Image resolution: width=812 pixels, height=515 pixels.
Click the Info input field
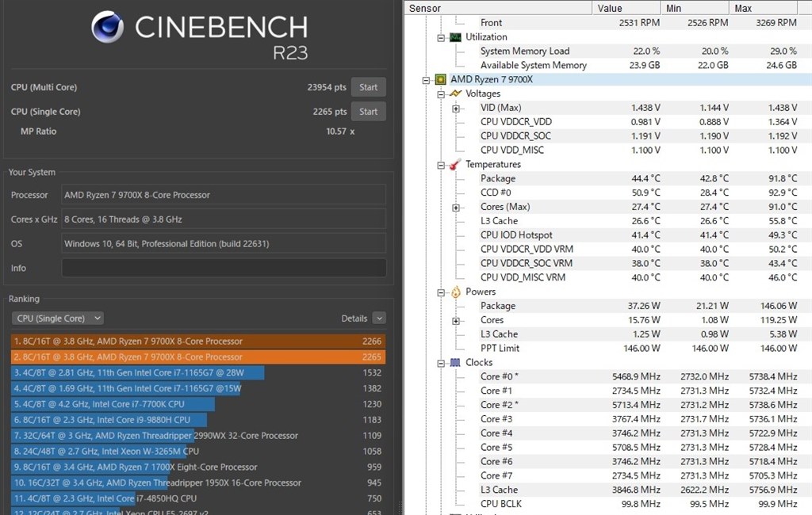pyautogui.click(x=224, y=268)
